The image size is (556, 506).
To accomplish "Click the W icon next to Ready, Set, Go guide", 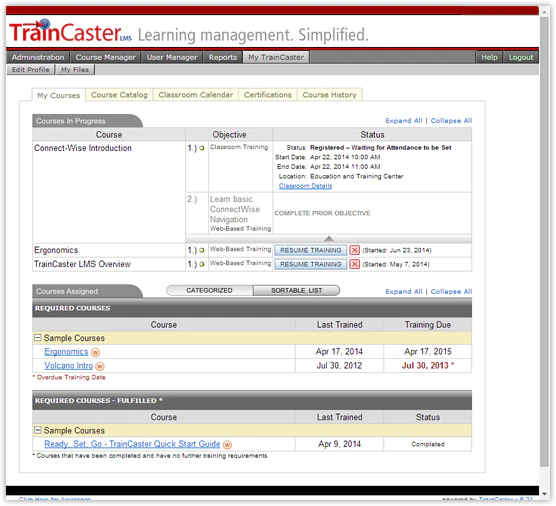I will tap(227, 444).
